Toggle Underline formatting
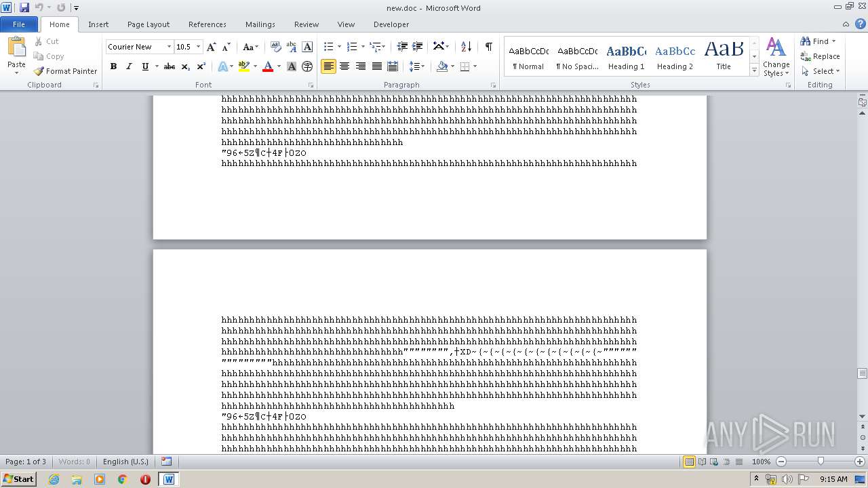The width and height of the screenshot is (868, 488). tap(144, 66)
